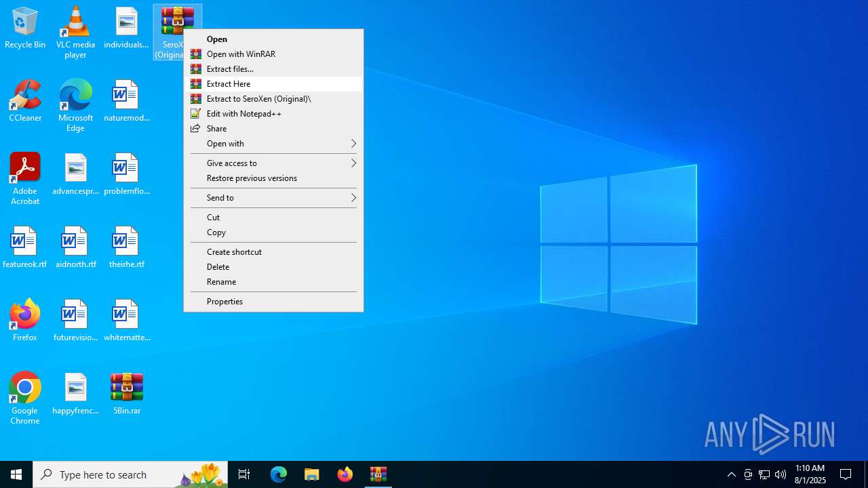Launch VLC media player shortcut

pos(75,33)
